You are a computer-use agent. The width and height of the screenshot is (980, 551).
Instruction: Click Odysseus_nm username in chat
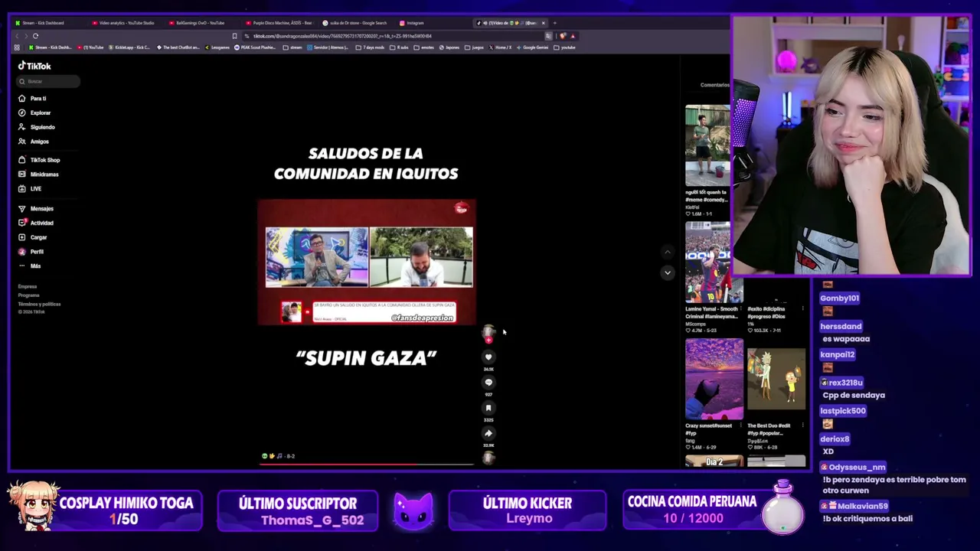tap(857, 468)
